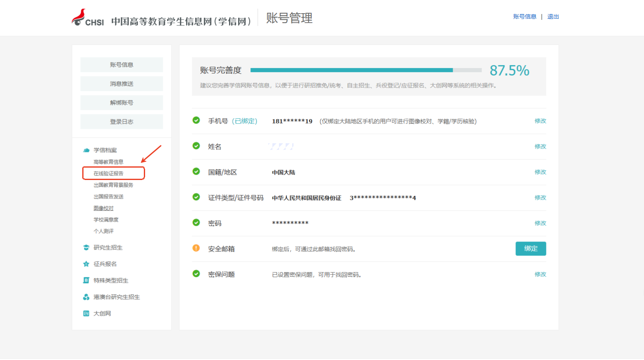
Task: Click the 账号完善度 progress bar
Action: [366, 70]
